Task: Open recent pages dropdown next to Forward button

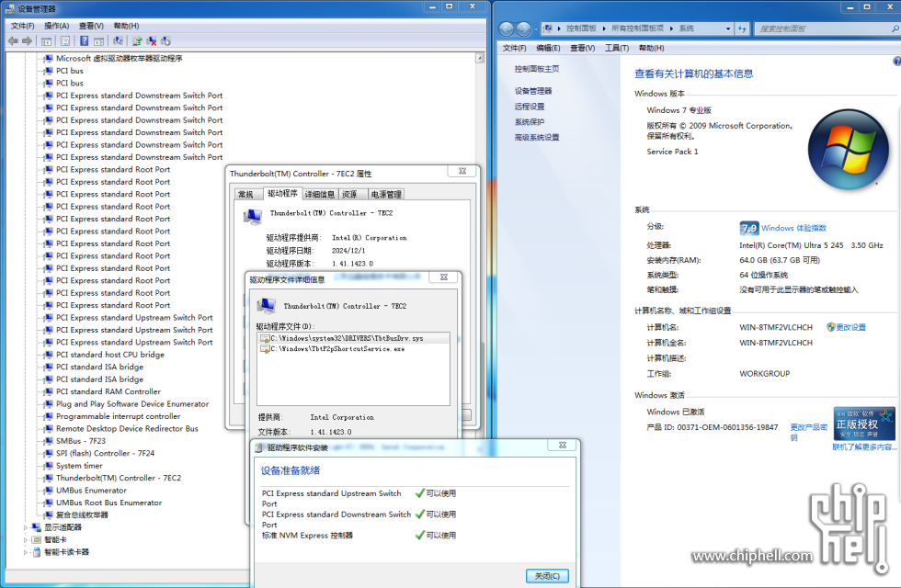Action: pyautogui.click(x=535, y=28)
